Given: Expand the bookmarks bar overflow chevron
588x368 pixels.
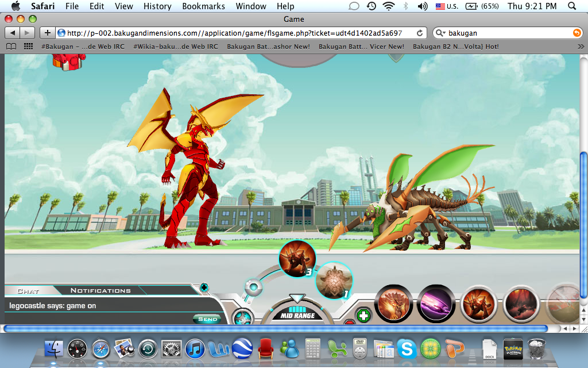Looking at the screenshot, I should [581, 47].
